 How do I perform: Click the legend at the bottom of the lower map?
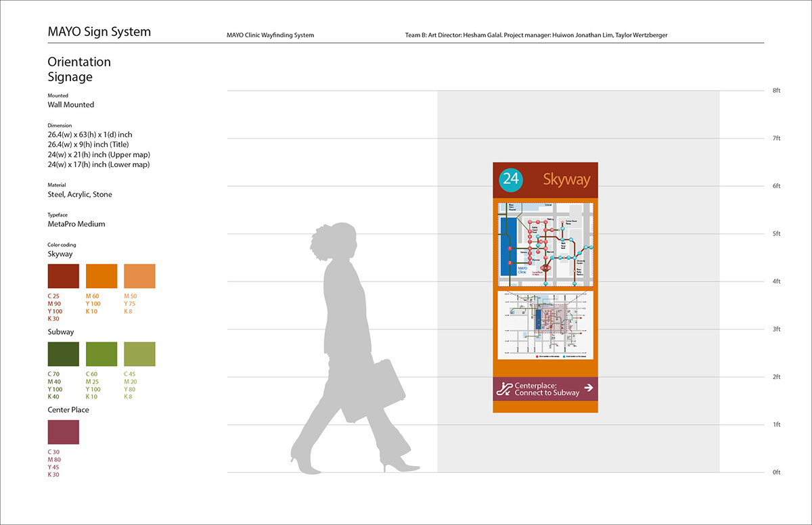click(x=560, y=356)
